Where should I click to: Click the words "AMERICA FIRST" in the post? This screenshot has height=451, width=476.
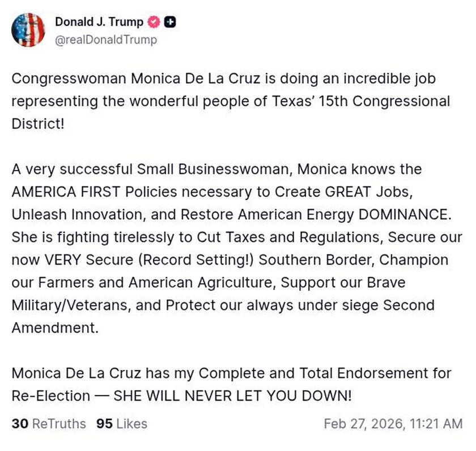[65, 192]
